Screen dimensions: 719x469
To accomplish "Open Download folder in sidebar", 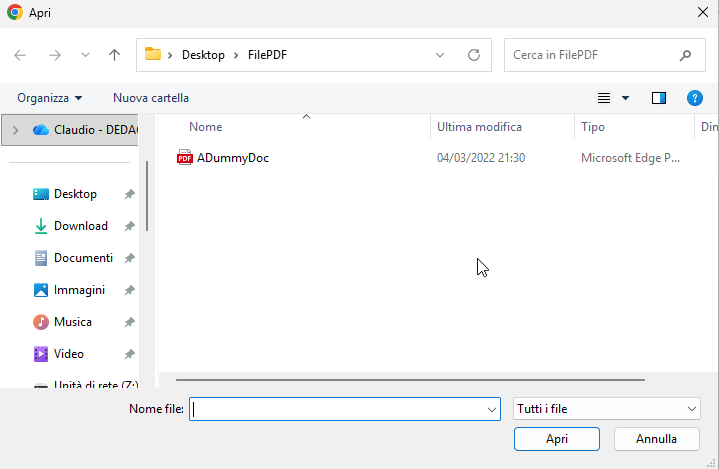I will click(x=80, y=226).
